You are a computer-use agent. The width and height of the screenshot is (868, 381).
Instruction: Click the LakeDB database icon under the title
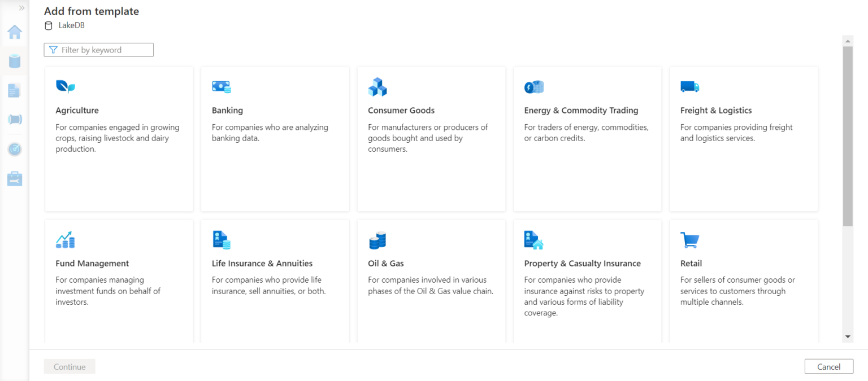48,25
